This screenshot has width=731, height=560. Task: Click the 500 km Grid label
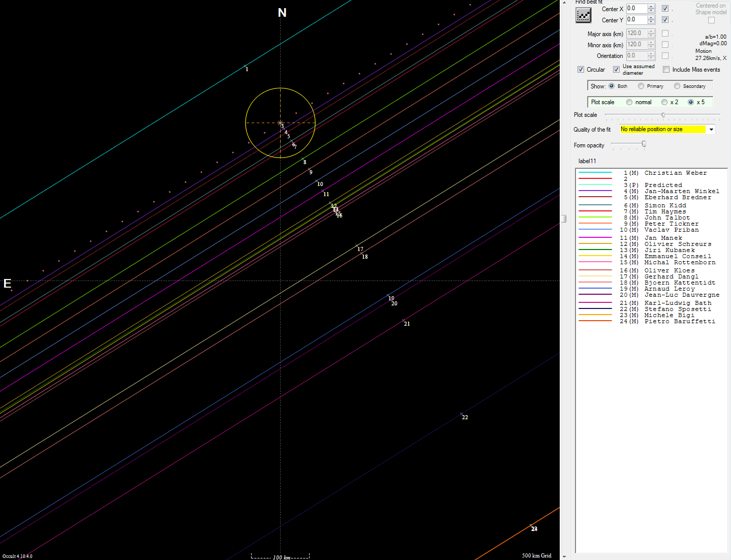(x=536, y=555)
